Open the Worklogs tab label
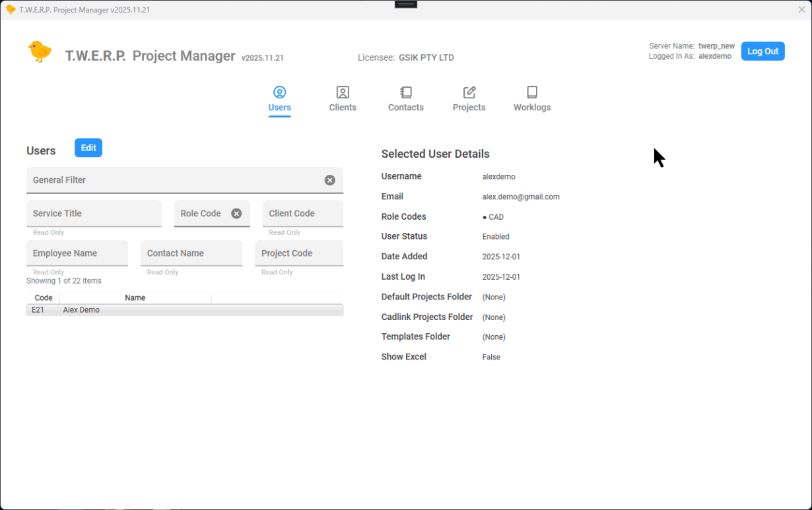The image size is (812, 510). (x=532, y=108)
